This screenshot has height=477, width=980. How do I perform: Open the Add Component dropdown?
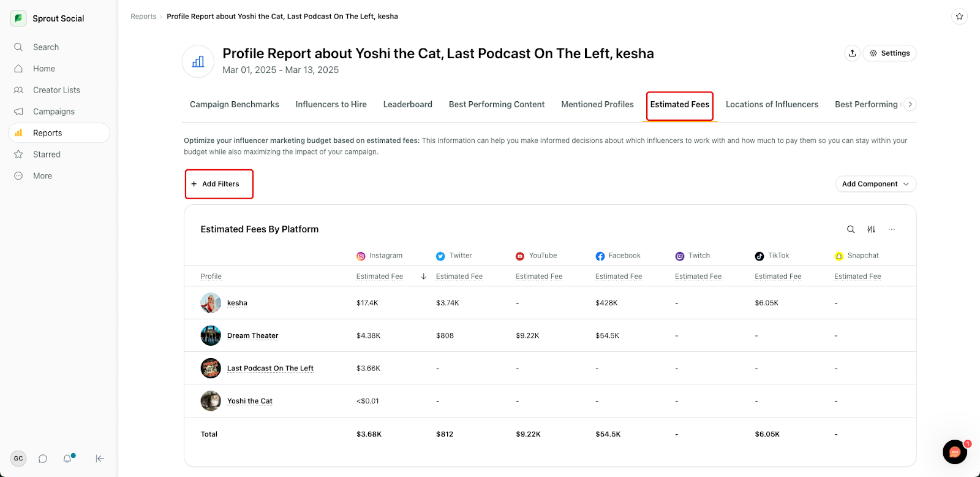coord(876,184)
